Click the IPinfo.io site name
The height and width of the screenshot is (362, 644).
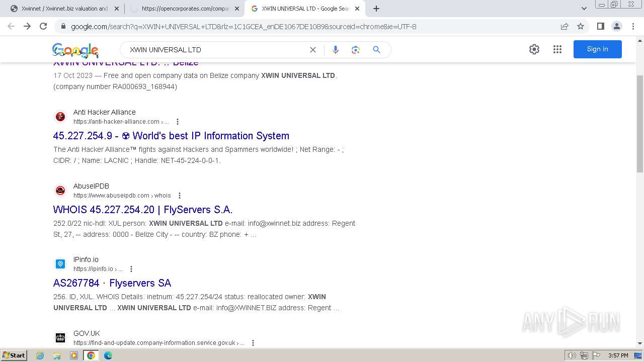(86, 259)
